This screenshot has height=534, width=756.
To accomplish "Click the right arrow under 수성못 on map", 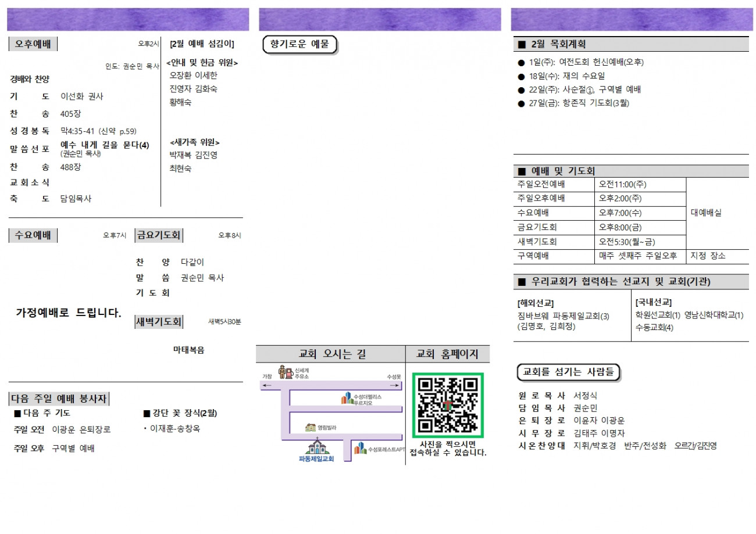I will pos(395,385).
